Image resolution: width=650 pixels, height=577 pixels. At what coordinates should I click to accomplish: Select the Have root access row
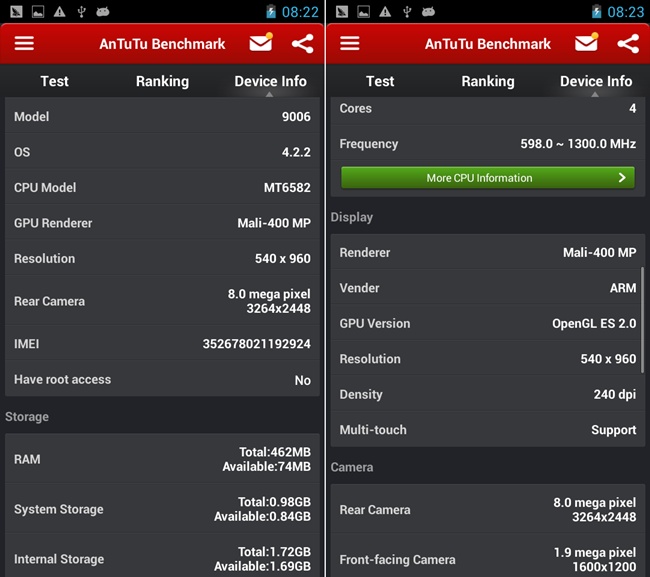coord(162,380)
